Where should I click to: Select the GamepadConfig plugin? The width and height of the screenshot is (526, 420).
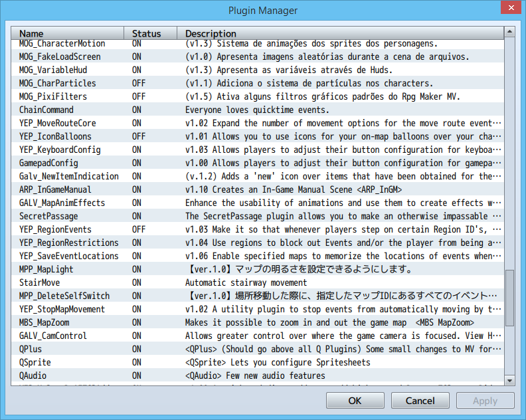(x=257, y=163)
